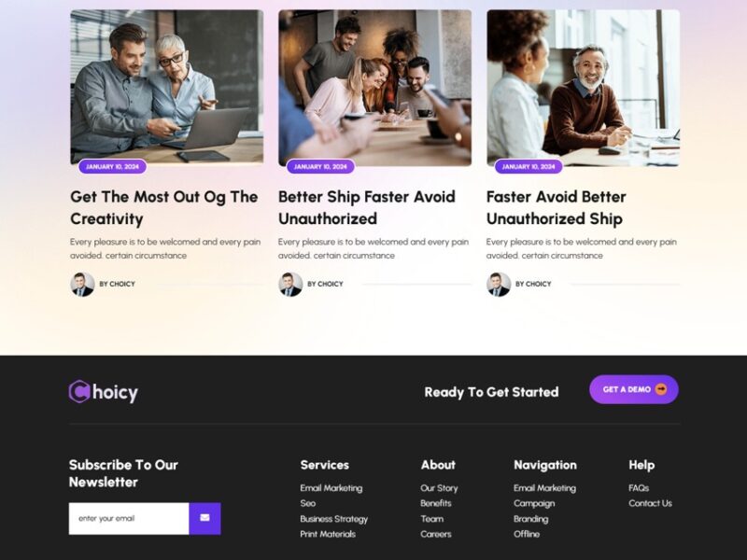Open author avatar under Faster Avoid Better post
The width and height of the screenshot is (747, 560).
click(x=499, y=285)
